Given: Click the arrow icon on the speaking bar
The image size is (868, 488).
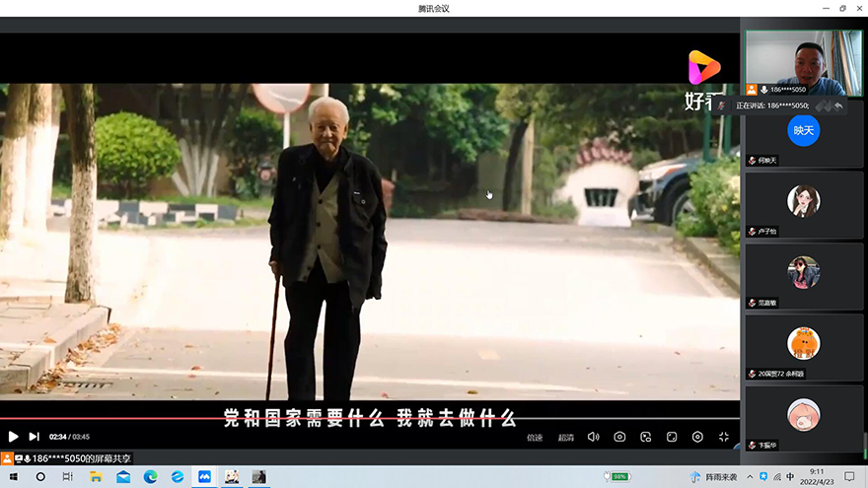Looking at the screenshot, I should pyautogui.click(x=838, y=105).
